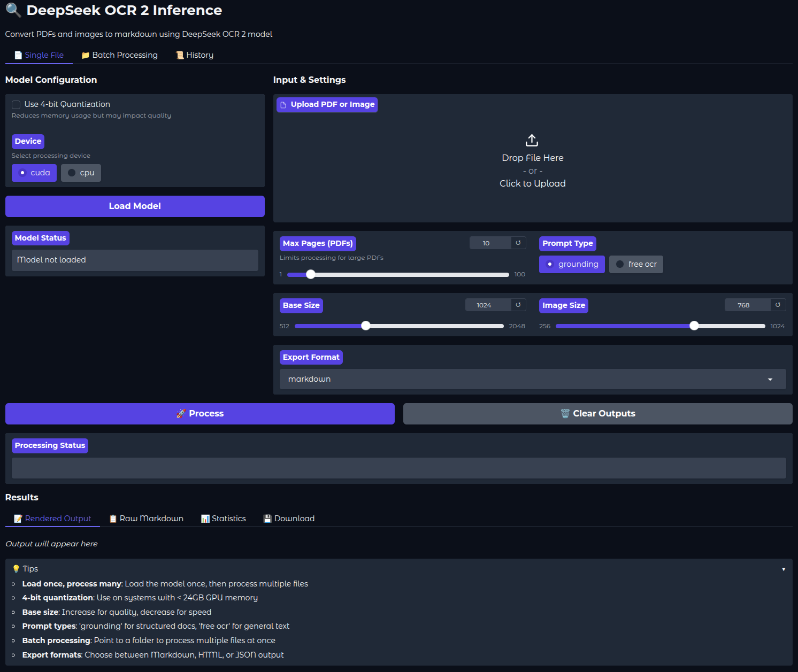Select the cpu device radio option

(x=81, y=173)
